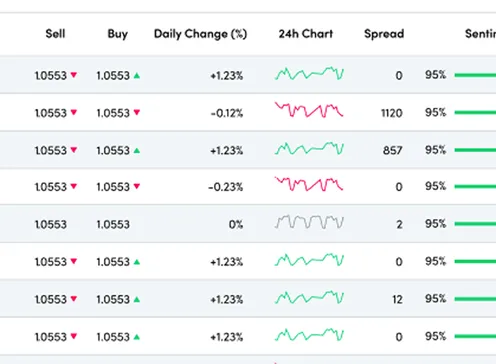
Task: Sort by the Sell column header
Action: pos(55,34)
